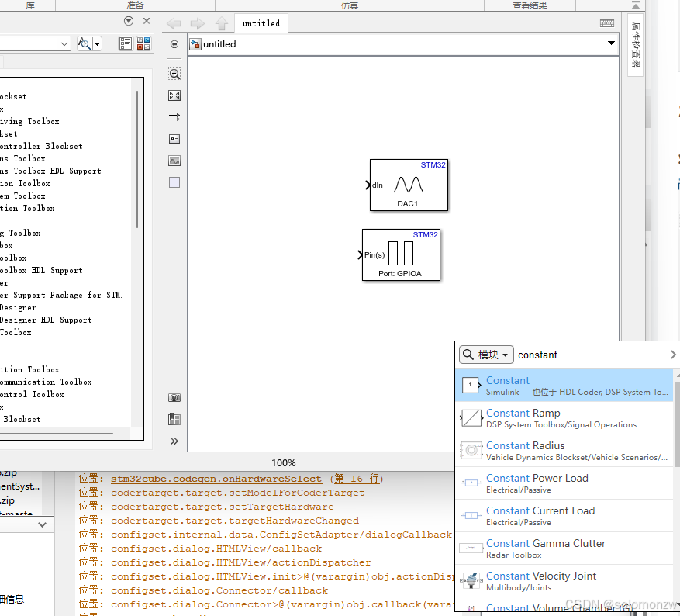Click the Viewmarks icon below the camera
The width and height of the screenshot is (680, 616).
coord(174,419)
